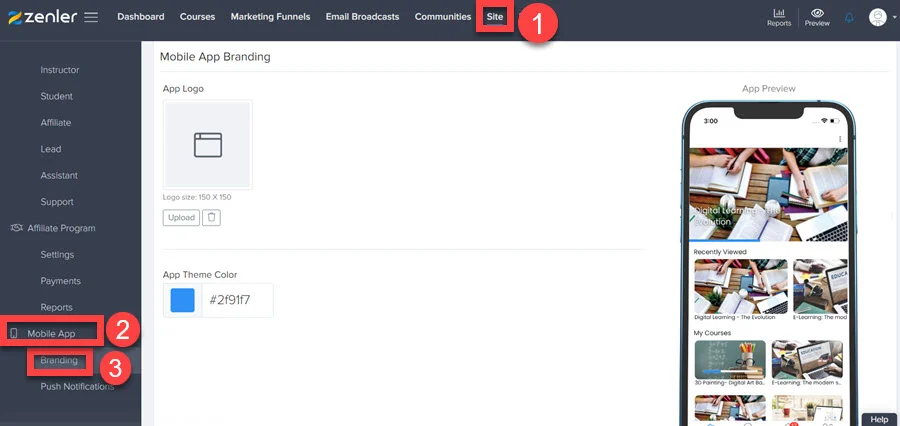Viewport: 900px width, 426px height.
Task: Open the notifications bell icon
Action: click(849, 17)
